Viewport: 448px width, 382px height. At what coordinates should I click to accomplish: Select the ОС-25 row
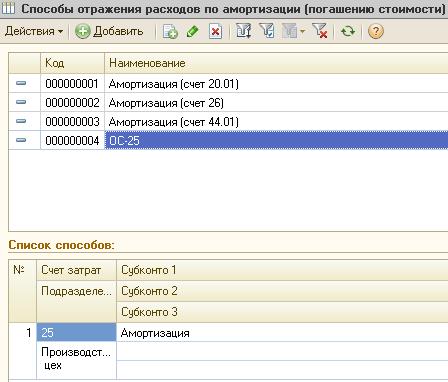click(228, 140)
